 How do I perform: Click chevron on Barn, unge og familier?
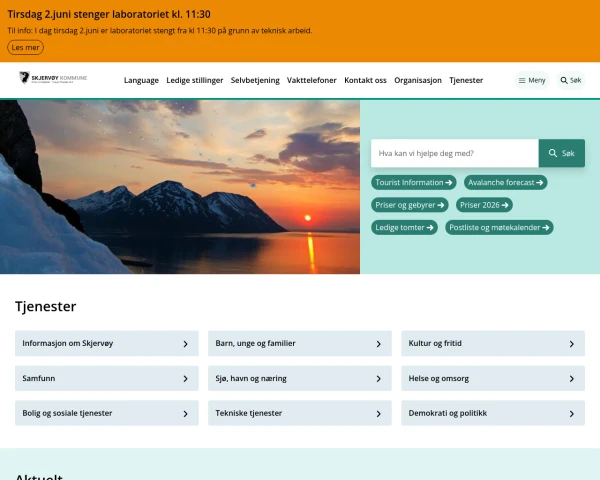click(378, 344)
